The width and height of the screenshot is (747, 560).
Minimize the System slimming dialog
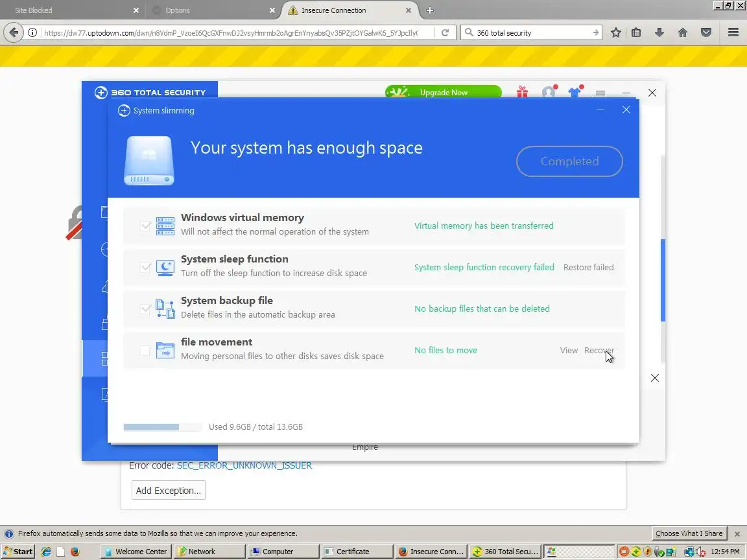pyautogui.click(x=600, y=110)
